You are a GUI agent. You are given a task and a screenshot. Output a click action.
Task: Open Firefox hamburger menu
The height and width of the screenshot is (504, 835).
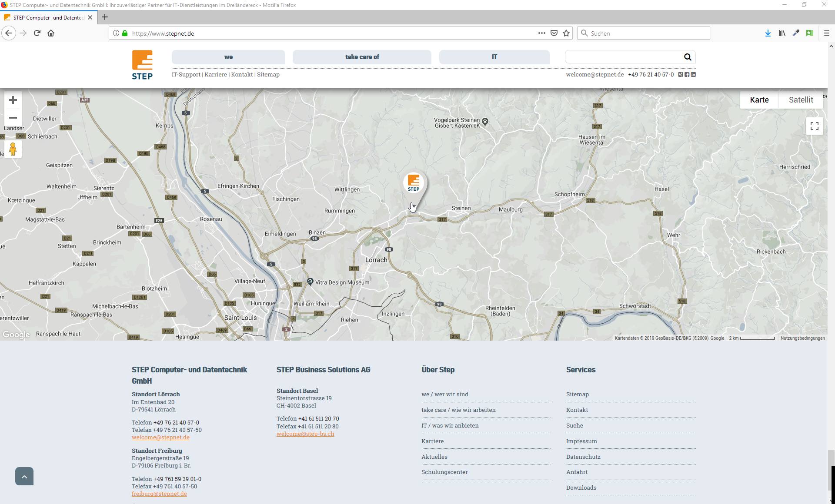[827, 33]
